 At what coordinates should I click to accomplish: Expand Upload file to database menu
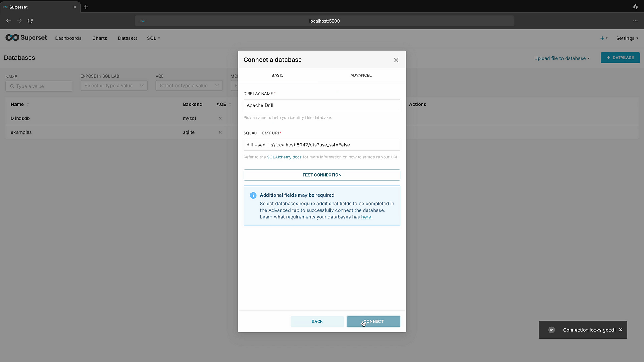click(561, 58)
